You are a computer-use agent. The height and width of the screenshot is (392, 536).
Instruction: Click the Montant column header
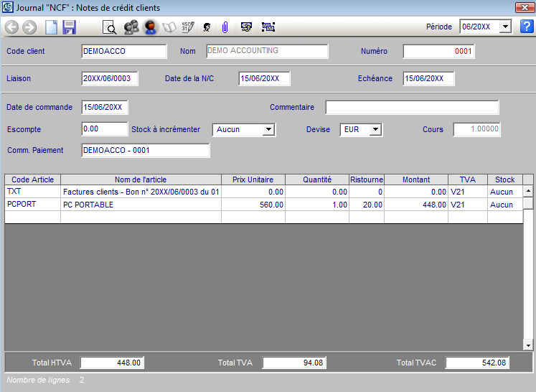416,179
